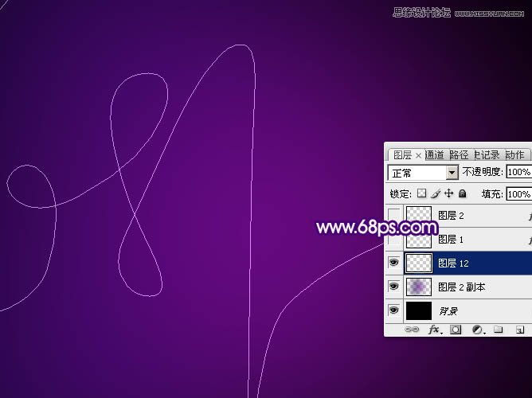Viewport: 532px width, 398px height.
Task: Select the layer named 图层 12
Action: pyautogui.click(x=453, y=263)
